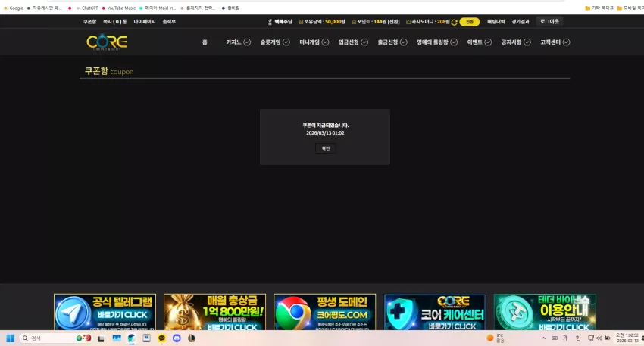Image resolution: width=644 pixels, height=346 pixels.
Task: Open KakaoTalk from the taskbar
Action: click(x=162, y=338)
